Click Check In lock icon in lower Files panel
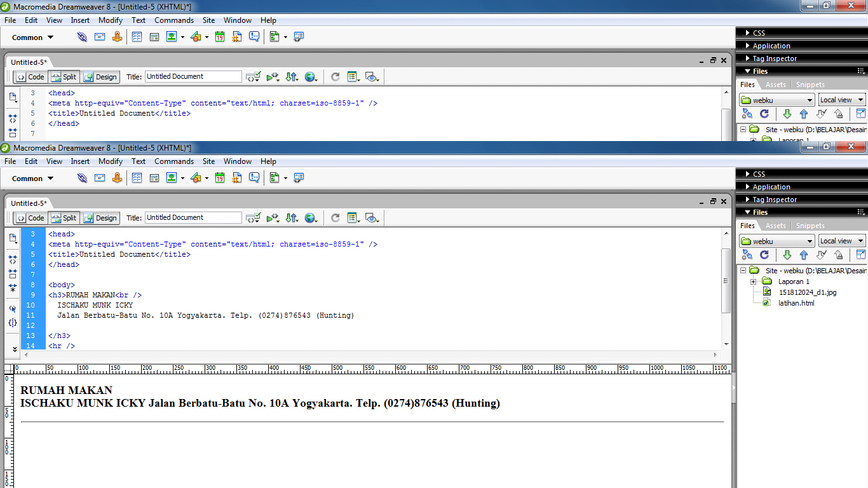 point(839,255)
